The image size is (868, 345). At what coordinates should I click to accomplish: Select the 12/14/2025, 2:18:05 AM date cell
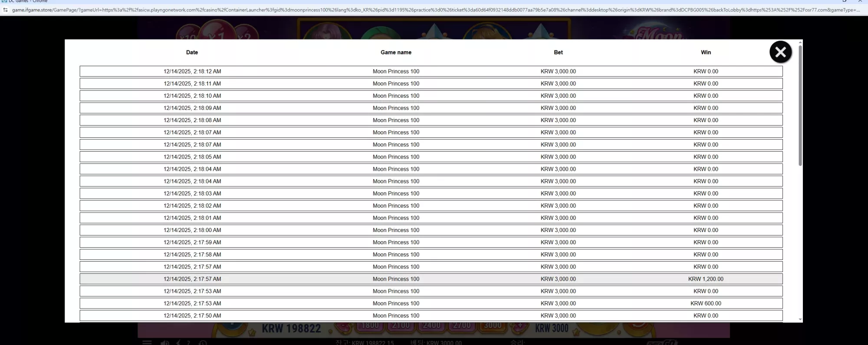click(192, 157)
